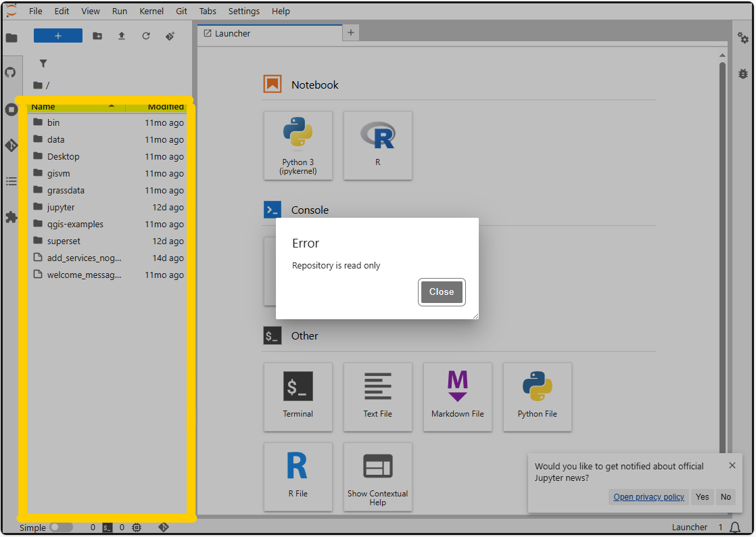Image resolution: width=756 pixels, height=537 pixels.
Task: Create a new Python File
Action: (538, 397)
